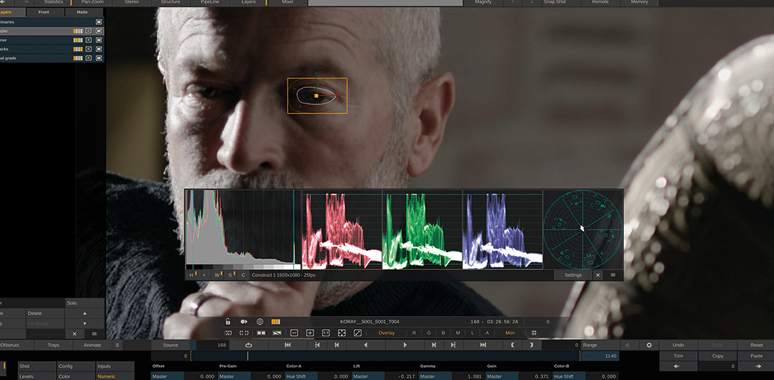The width and height of the screenshot is (774, 380).
Task: Toggle the R channel view
Action: coord(414,333)
